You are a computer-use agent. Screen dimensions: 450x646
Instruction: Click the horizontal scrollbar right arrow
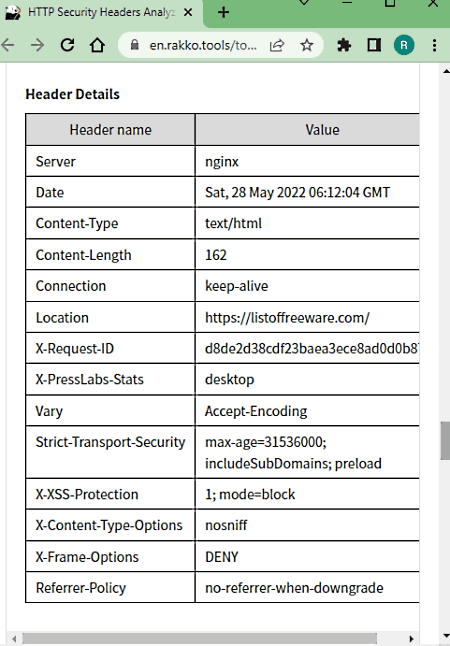click(411, 639)
